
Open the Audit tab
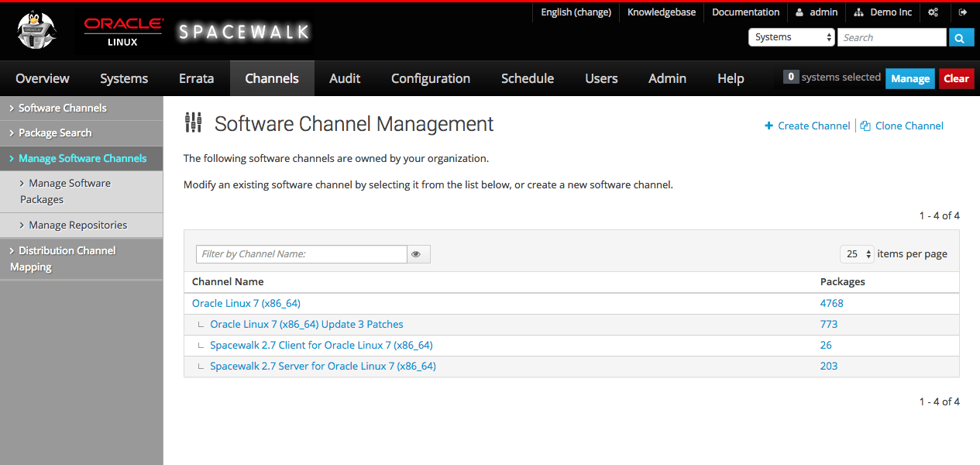click(x=345, y=78)
